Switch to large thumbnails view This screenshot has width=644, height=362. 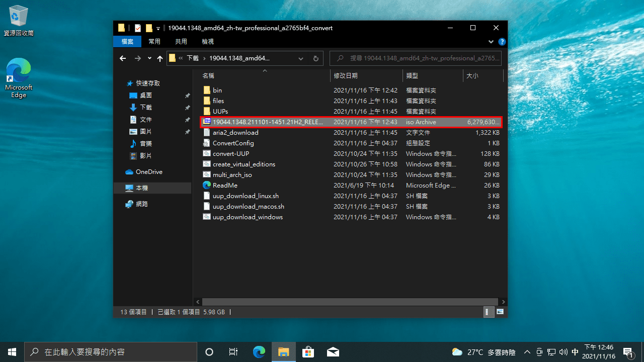point(500,312)
